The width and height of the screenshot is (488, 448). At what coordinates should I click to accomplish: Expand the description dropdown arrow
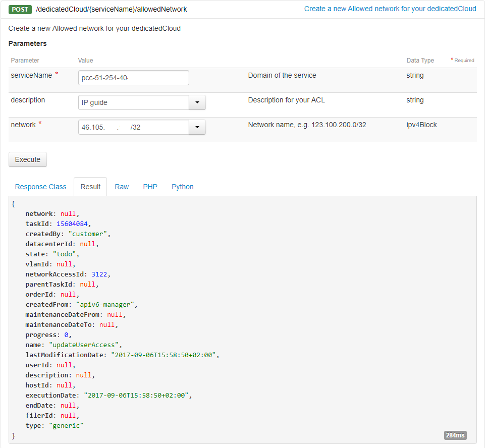tap(197, 102)
